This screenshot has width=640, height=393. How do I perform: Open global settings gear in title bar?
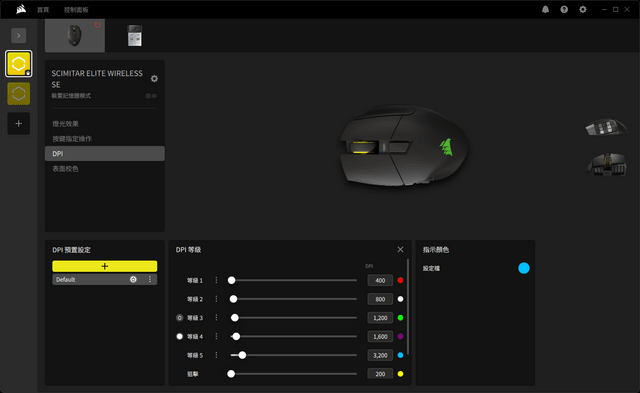tap(583, 9)
